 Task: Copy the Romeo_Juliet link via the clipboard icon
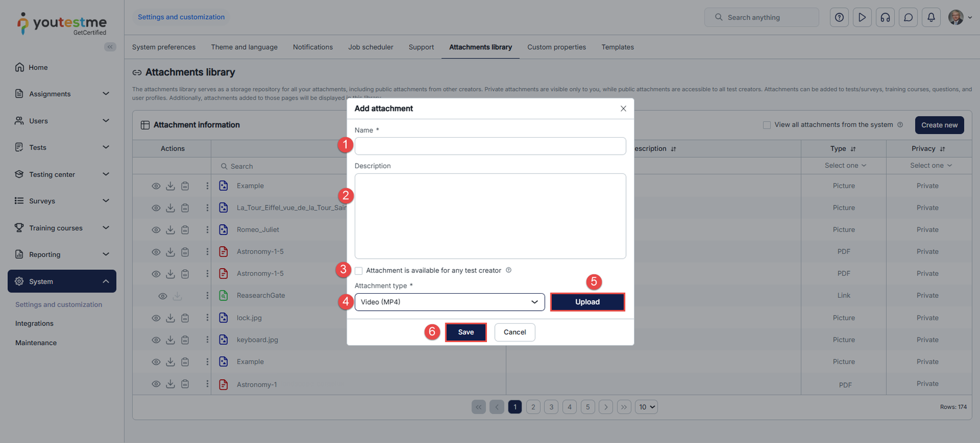[x=185, y=230]
